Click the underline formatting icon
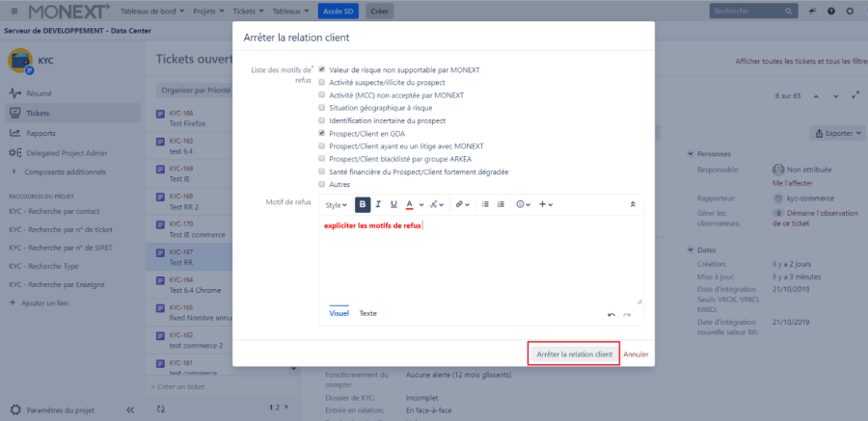 point(393,204)
